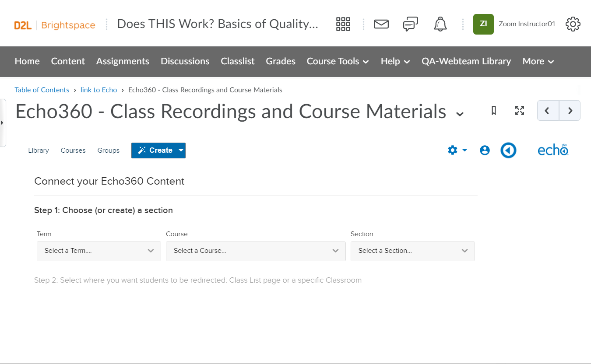
Task: Open the course selector waffle icon
Action: [x=343, y=24]
